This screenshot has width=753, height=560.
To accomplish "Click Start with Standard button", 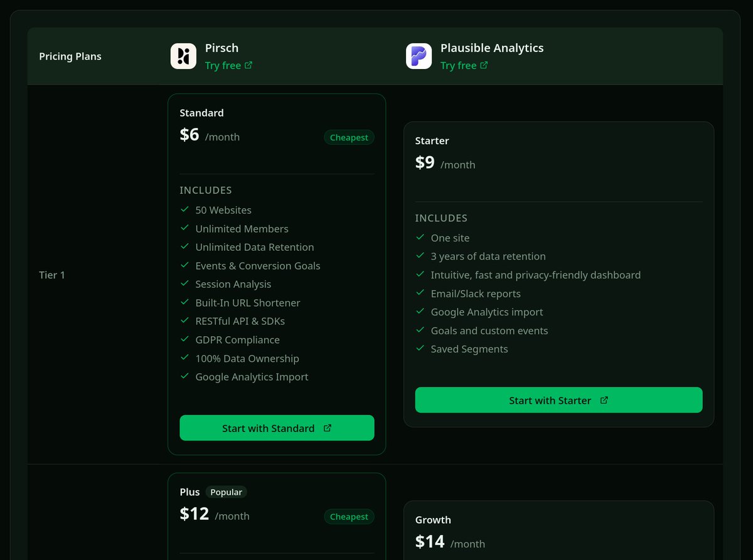I will pos(277,428).
